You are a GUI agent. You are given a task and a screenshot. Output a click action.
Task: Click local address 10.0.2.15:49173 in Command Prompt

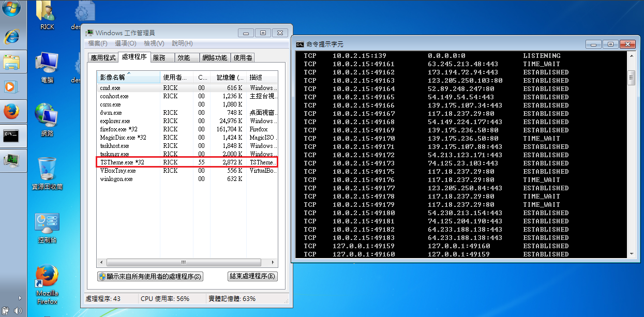364,163
